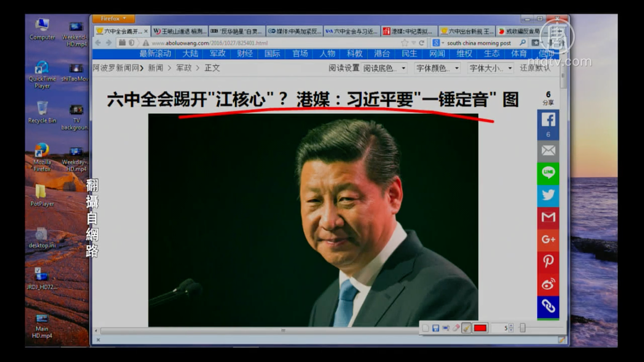The height and width of the screenshot is (362, 644).
Task: Open the 财经 navigation category
Action: coord(245,54)
